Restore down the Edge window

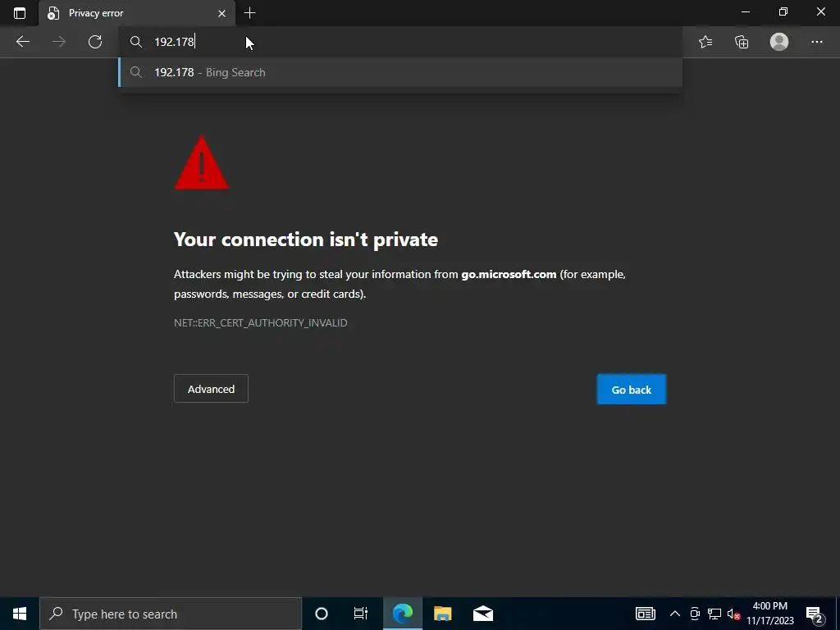[x=783, y=11]
